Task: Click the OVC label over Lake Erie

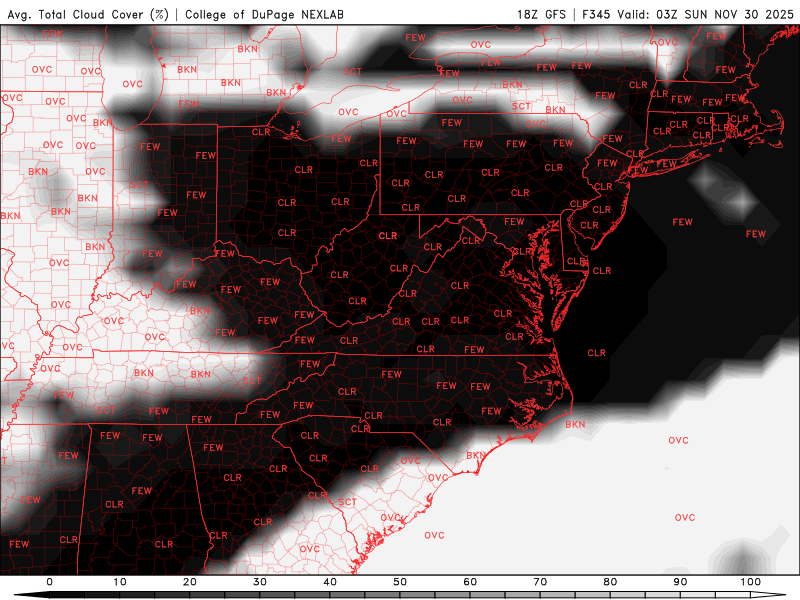Action: tap(348, 112)
